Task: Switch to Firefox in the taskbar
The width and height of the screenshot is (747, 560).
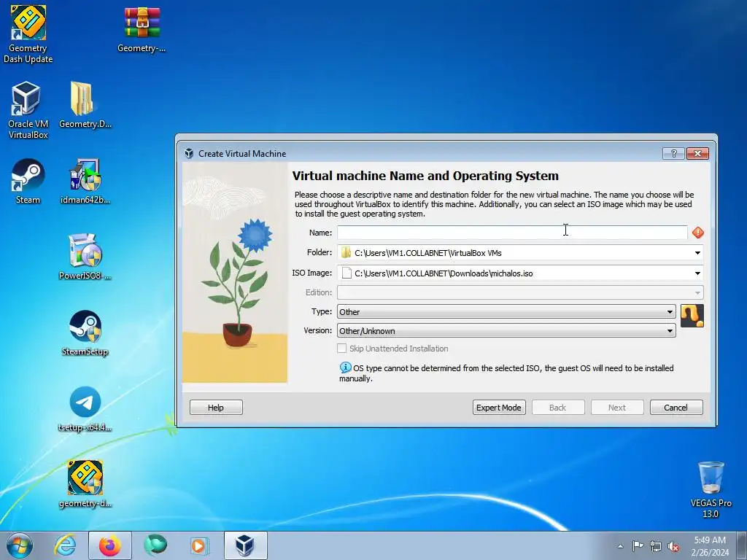Action: coord(109,545)
